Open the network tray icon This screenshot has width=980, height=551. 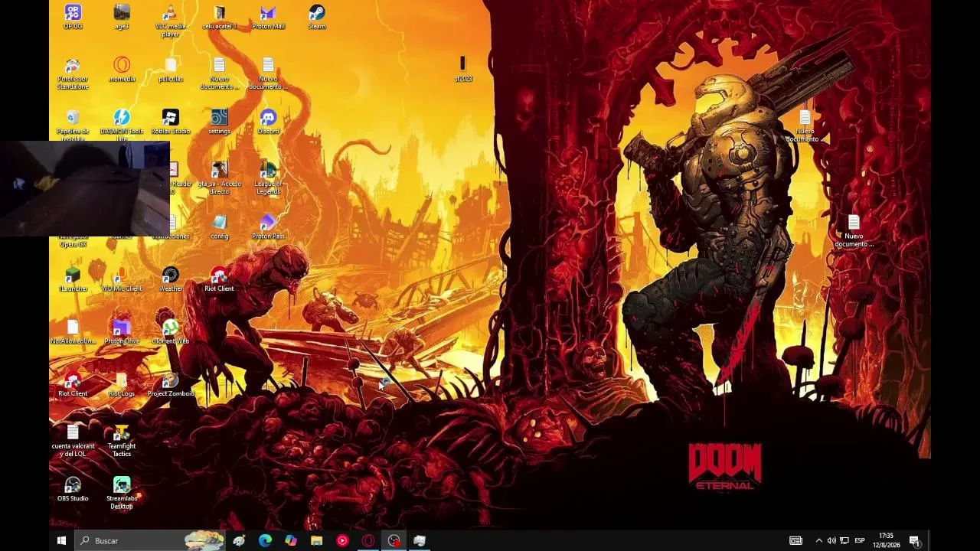844,540
